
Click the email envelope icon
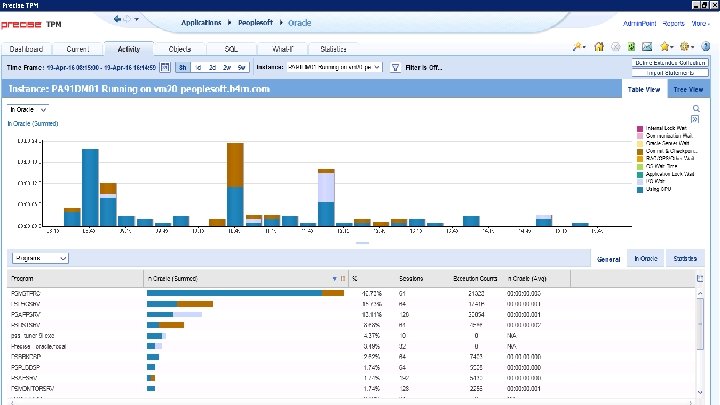click(x=647, y=46)
